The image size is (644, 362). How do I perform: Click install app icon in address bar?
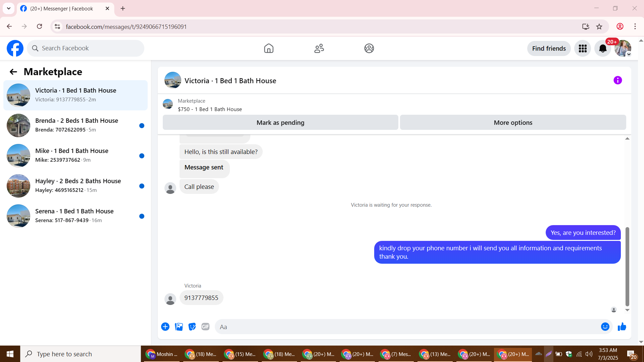pyautogui.click(x=586, y=27)
